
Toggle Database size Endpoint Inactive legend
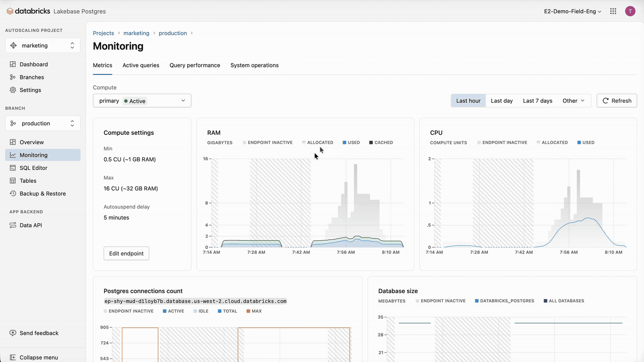tap(441, 301)
